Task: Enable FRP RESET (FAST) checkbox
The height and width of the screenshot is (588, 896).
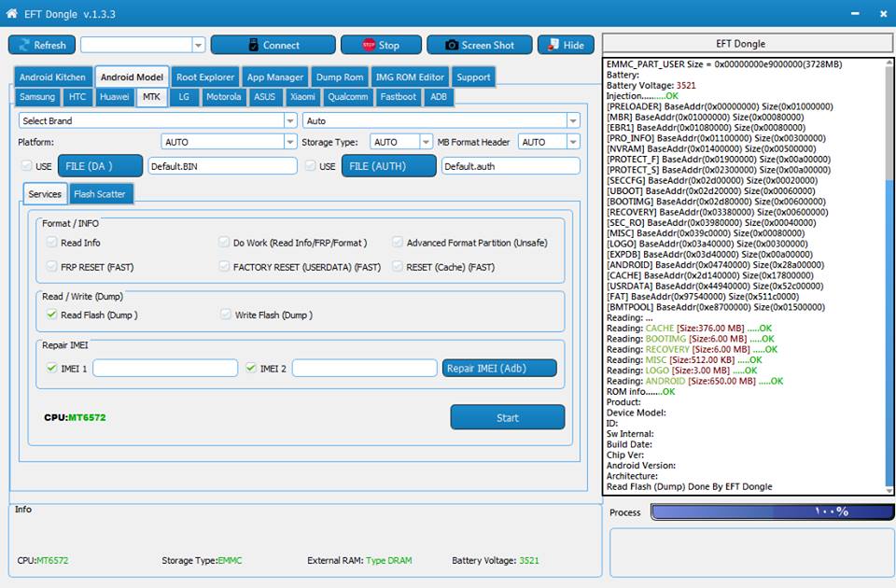Action: click(52, 266)
